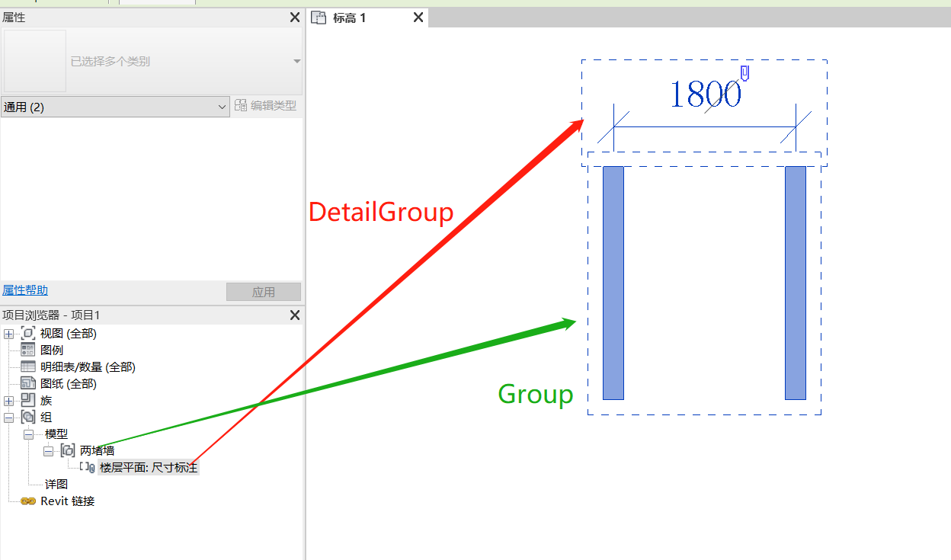This screenshot has height=560, width=951.
Task: Click the floor plan icon on the 标高 1 tab
Action: point(319,18)
